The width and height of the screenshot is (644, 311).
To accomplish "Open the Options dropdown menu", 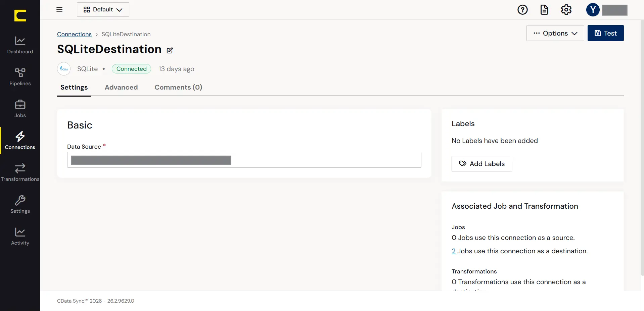I will (555, 33).
